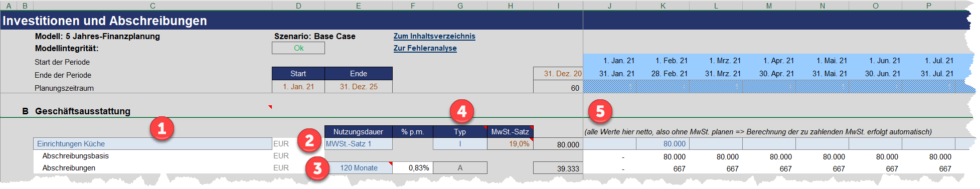Select the 120 Monate Nutzungsdauer cell

(x=359, y=168)
